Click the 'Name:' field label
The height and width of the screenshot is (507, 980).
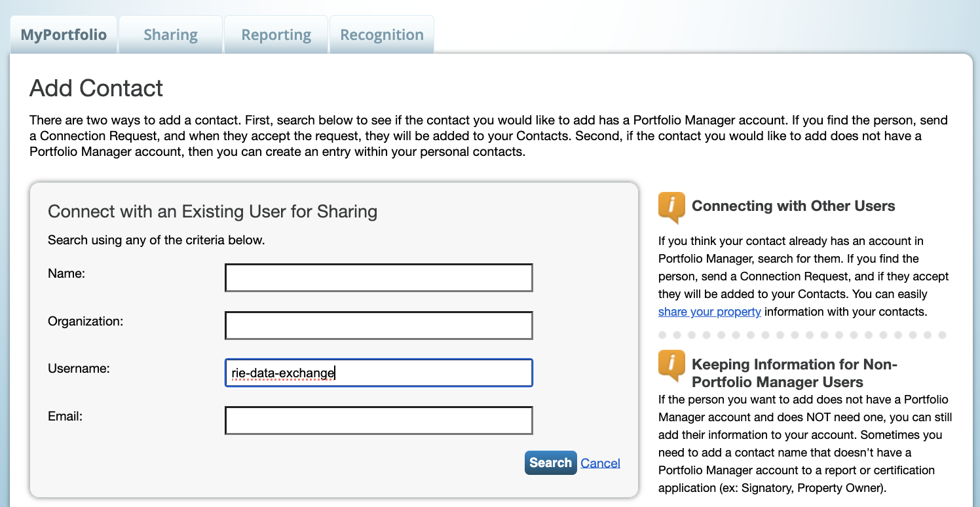click(67, 274)
